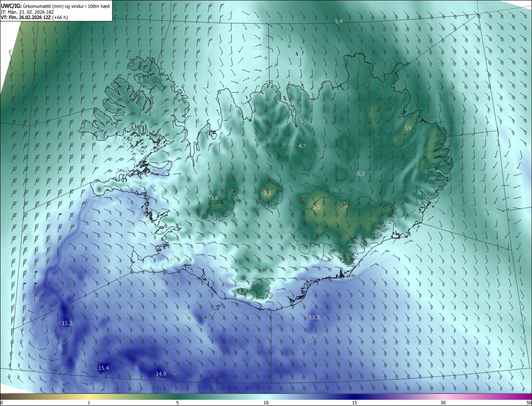Screen dimensions: 532x406
Task: Click the colorbar tick label '10'
Action: coord(266,403)
